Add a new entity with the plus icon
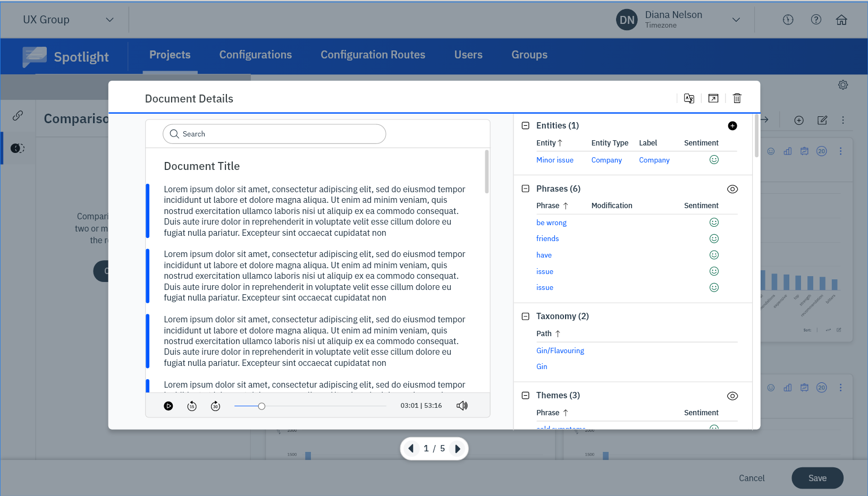The height and width of the screenshot is (496, 868). (x=732, y=126)
